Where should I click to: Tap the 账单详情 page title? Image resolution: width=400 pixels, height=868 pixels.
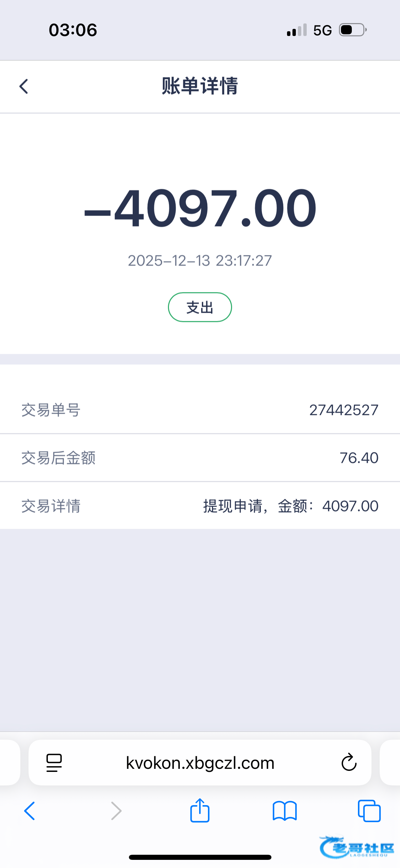200,86
